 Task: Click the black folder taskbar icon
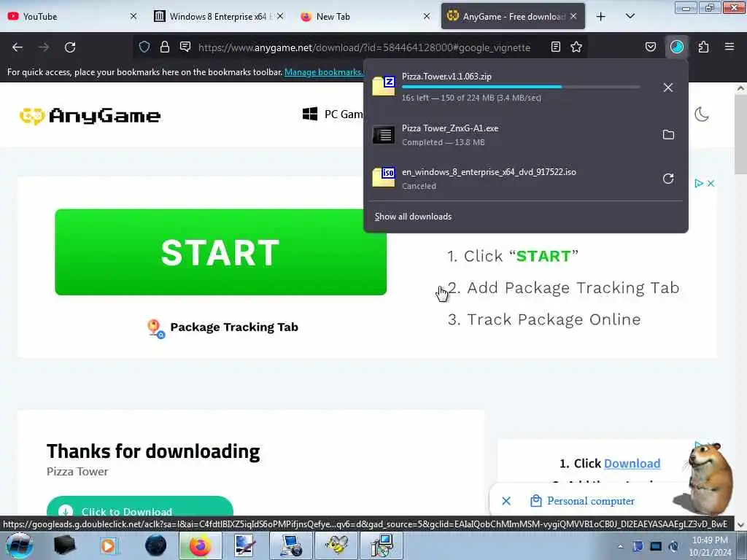(x=64, y=545)
